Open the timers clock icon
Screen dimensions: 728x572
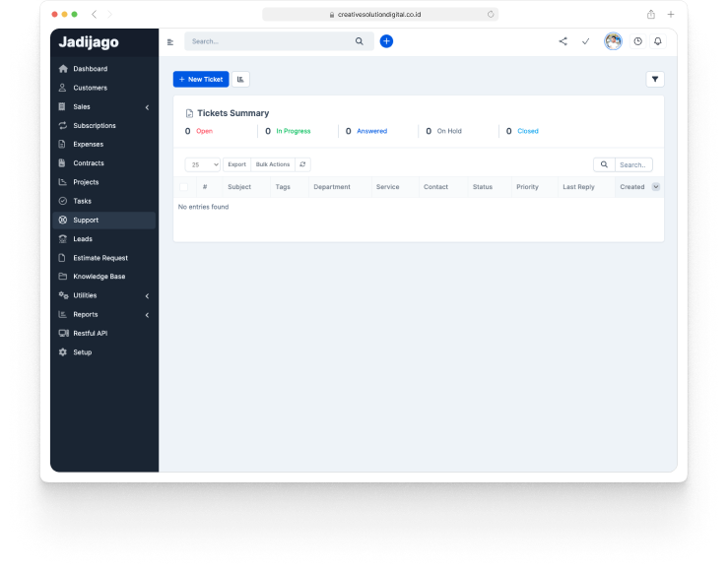point(637,41)
